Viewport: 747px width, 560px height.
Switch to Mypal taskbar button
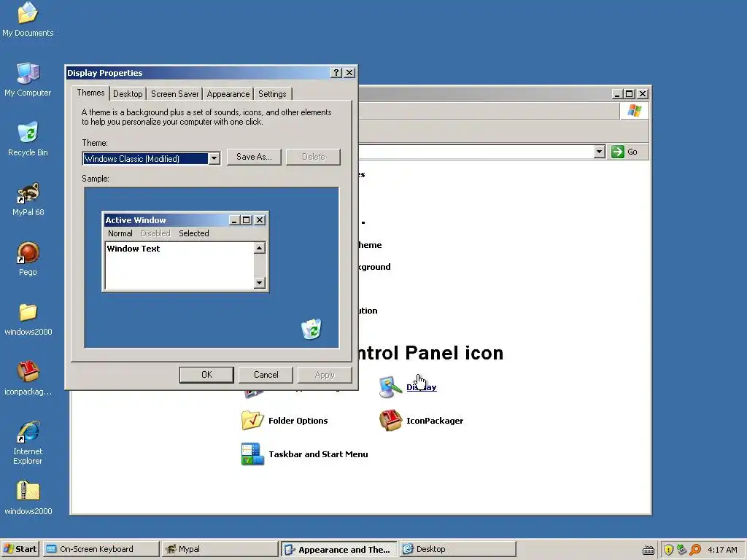click(x=219, y=549)
